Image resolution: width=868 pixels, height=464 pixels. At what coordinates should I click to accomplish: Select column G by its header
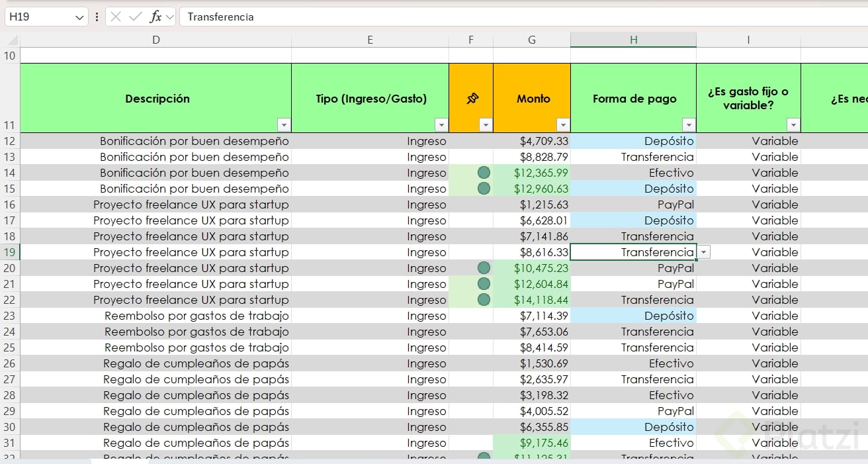click(531, 40)
